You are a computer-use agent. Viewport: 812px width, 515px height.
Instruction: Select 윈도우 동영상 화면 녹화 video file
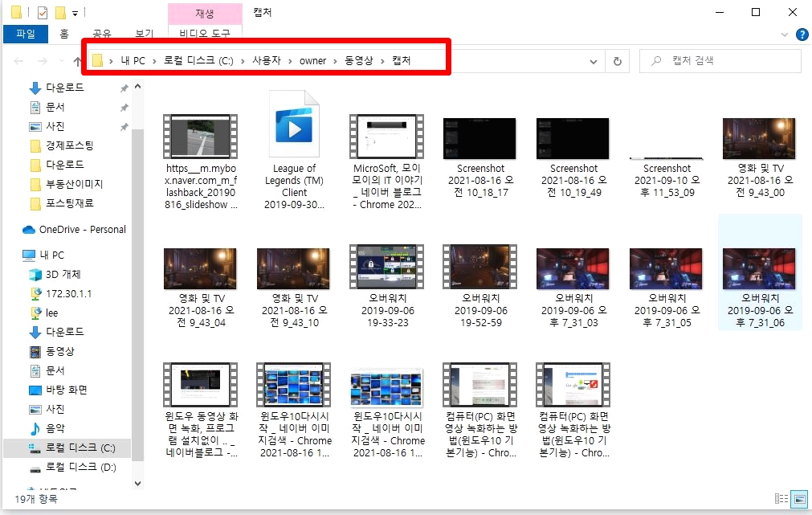(x=201, y=411)
